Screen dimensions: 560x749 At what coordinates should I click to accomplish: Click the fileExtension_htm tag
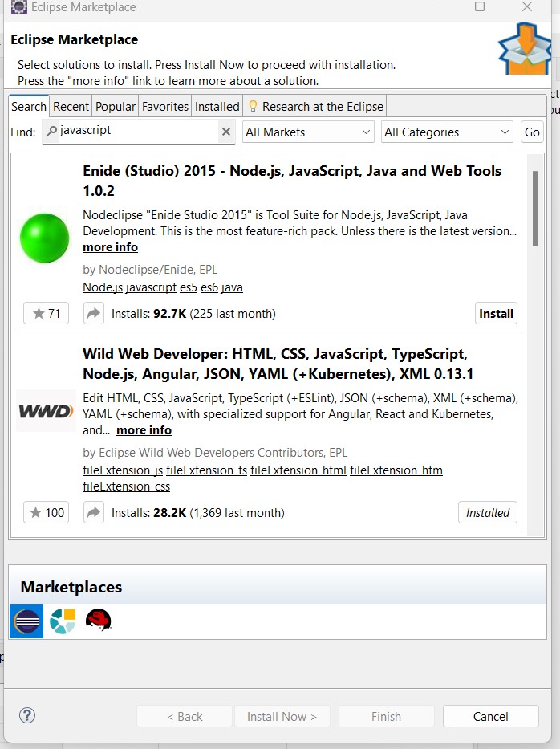[396, 470]
